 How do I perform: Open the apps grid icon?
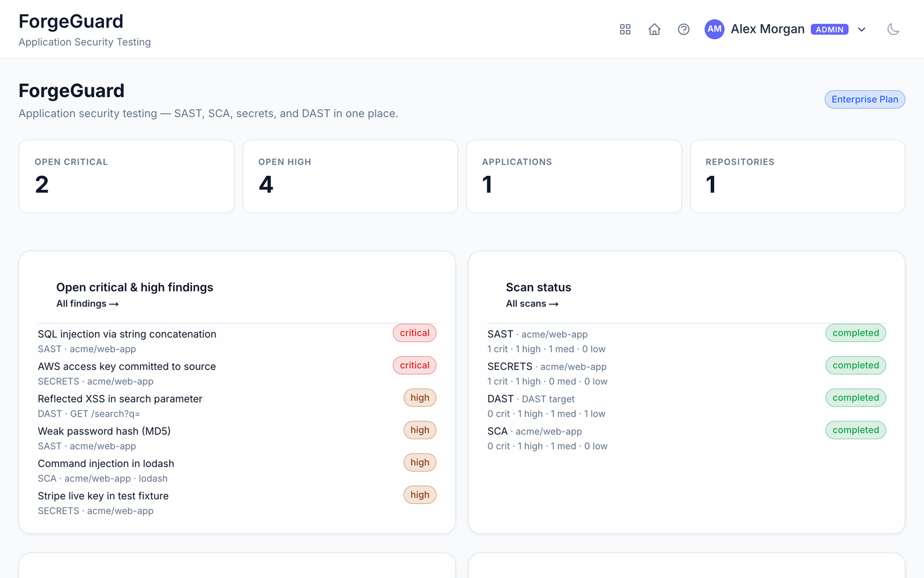625,29
